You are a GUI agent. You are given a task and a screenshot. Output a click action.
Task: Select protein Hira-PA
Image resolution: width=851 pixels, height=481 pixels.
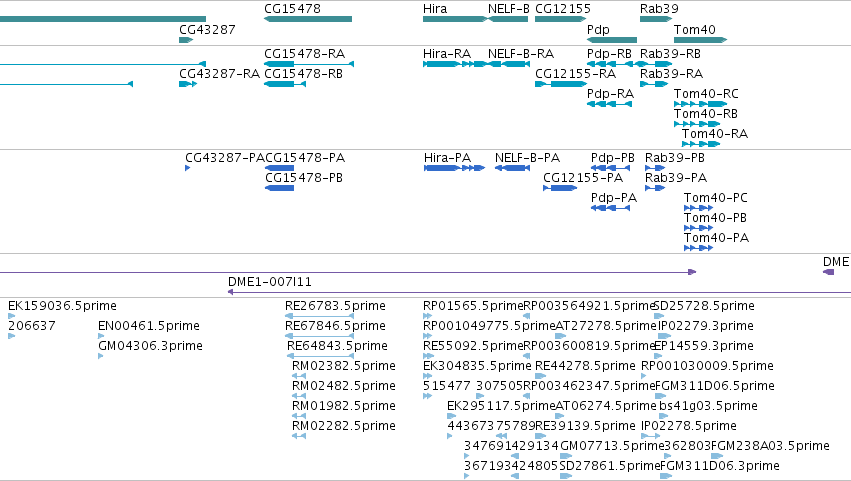(x=455, y=168)
